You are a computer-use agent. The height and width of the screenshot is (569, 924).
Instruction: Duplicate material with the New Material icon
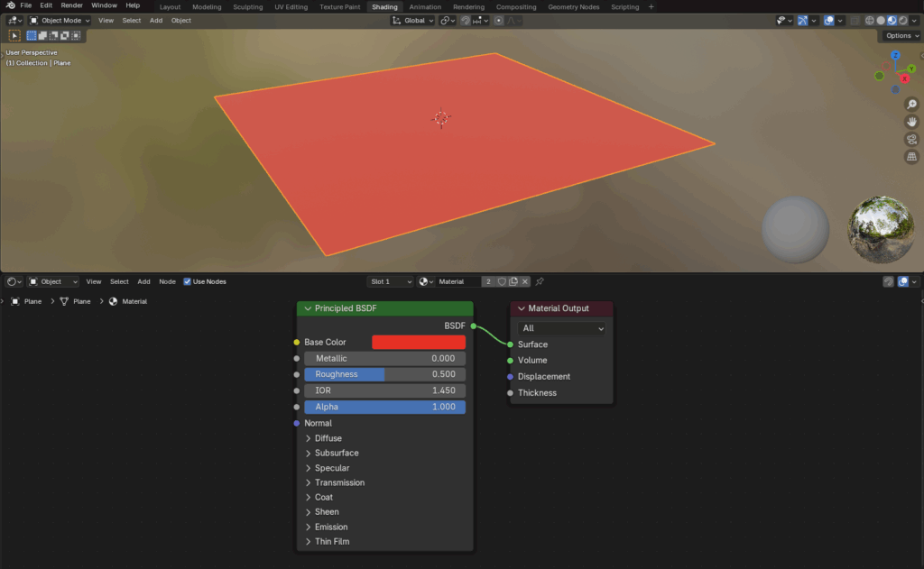[513, 281]
